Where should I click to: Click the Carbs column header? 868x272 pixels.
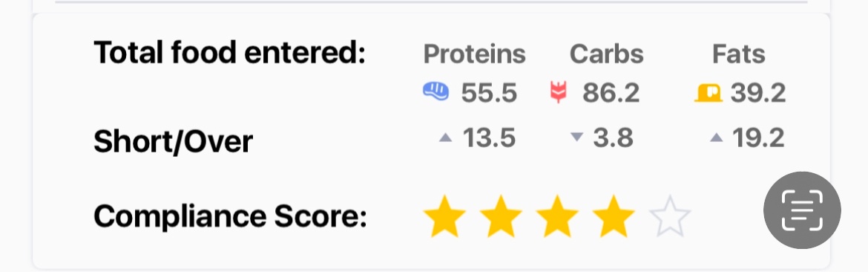(x=607, y=54)
